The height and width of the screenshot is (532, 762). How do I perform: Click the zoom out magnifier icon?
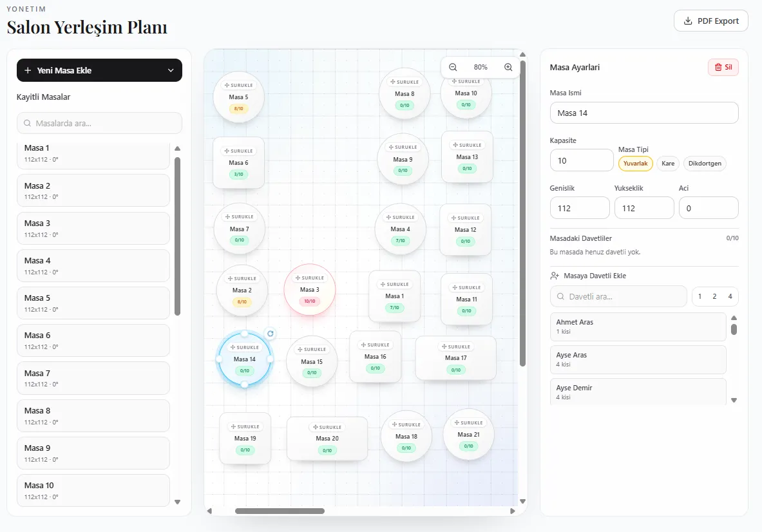tap(453, 67)
